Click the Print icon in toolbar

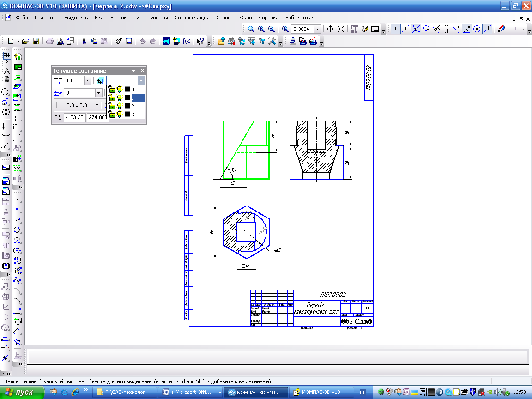(49, 41)
